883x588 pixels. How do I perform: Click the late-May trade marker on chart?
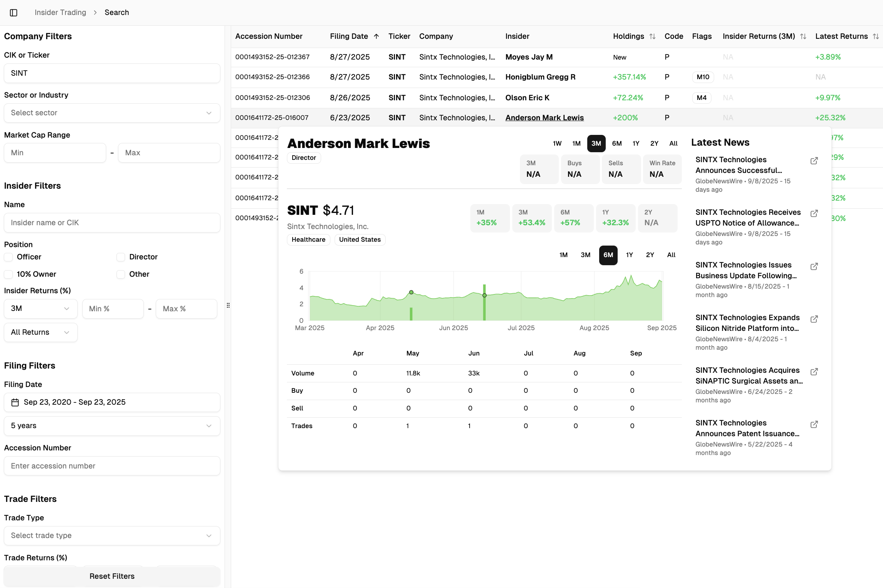click(411, 292)
